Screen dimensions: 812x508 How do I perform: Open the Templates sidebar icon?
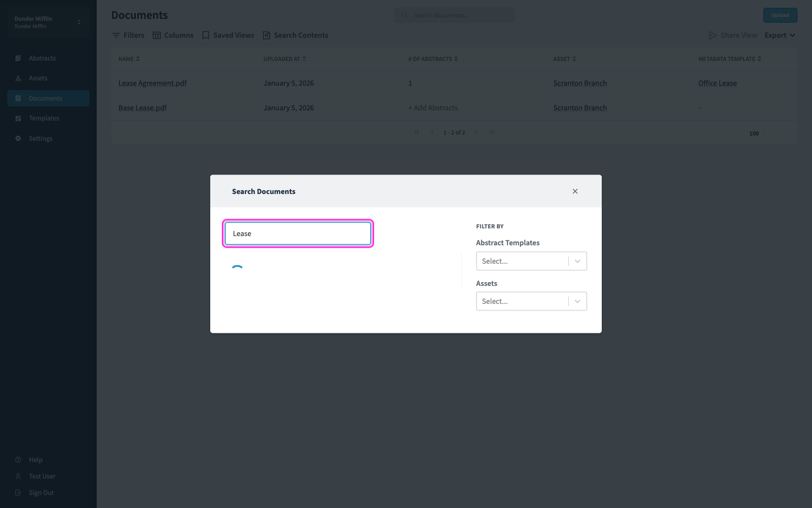coord(18,118)
